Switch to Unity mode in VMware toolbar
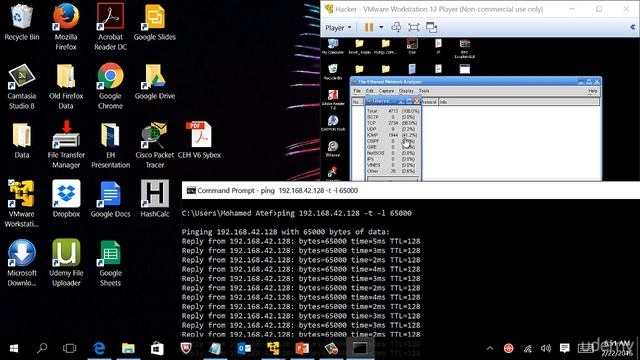The height and width of the screenshot is (360, 640). tap(431, 27)
